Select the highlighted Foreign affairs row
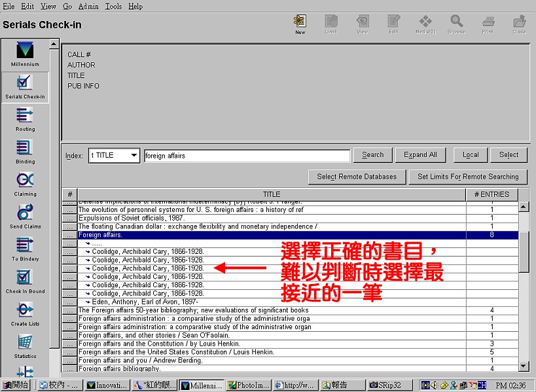Image resolution: width=536 pixels, height=392 pixels. tap(272, 234)
